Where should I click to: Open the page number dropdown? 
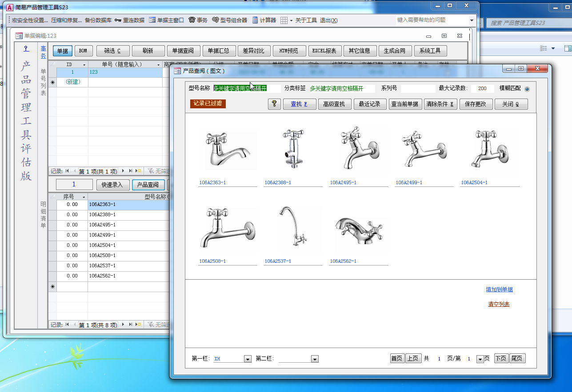tap(480, 359)
